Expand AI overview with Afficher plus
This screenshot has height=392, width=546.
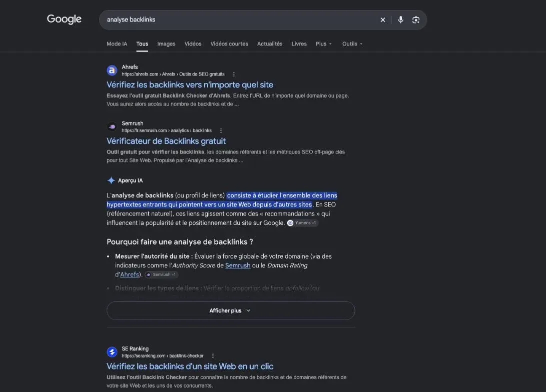pos(231,310)
